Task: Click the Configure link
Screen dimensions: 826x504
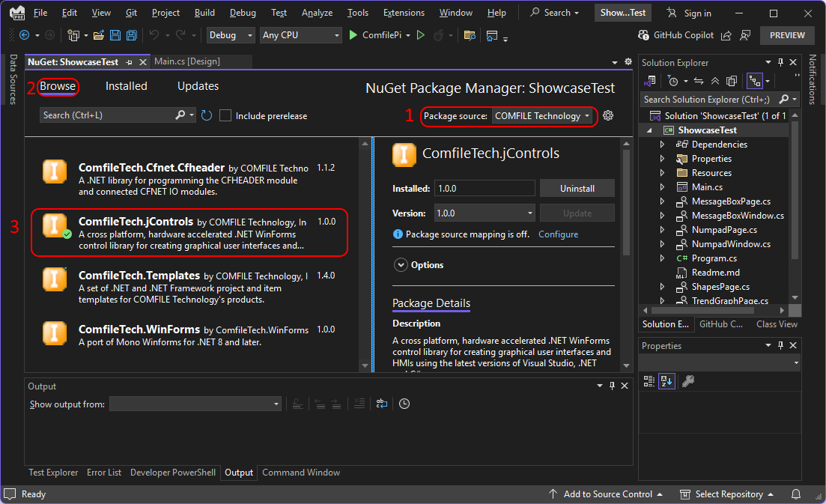Action: (558, 234)
